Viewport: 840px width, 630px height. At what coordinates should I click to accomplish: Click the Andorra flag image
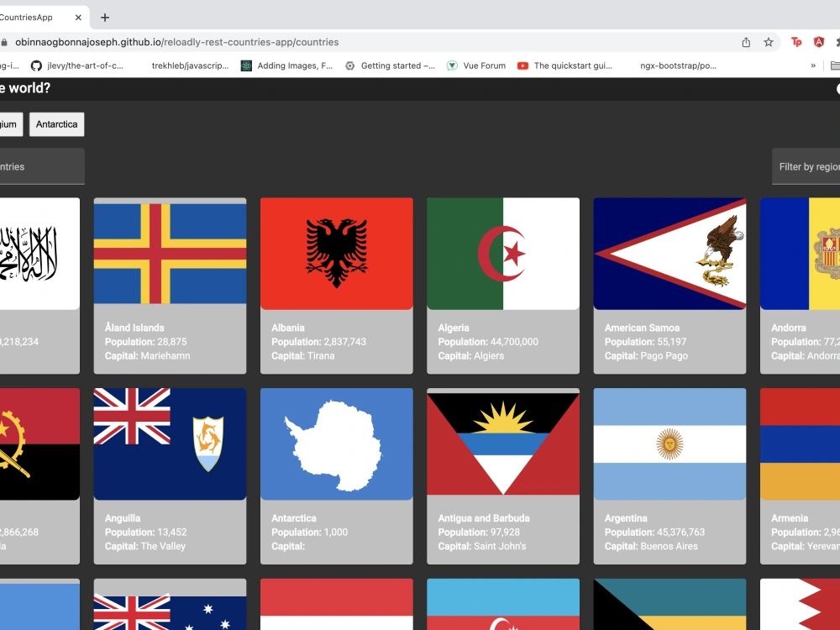coord(800,254)
